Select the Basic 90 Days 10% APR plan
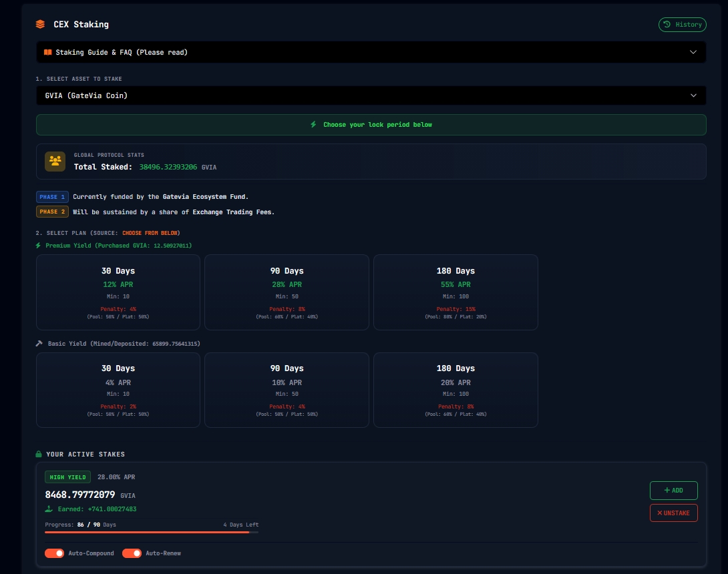Viewport: 728px width, 574px height. (x=287, y=390)
